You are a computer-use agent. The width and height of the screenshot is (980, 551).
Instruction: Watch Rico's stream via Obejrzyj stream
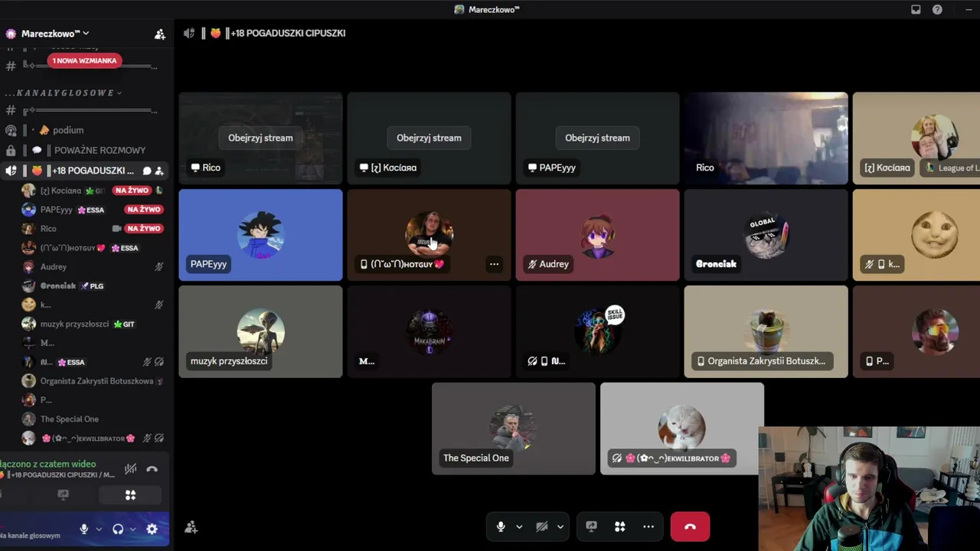point(260,138)
